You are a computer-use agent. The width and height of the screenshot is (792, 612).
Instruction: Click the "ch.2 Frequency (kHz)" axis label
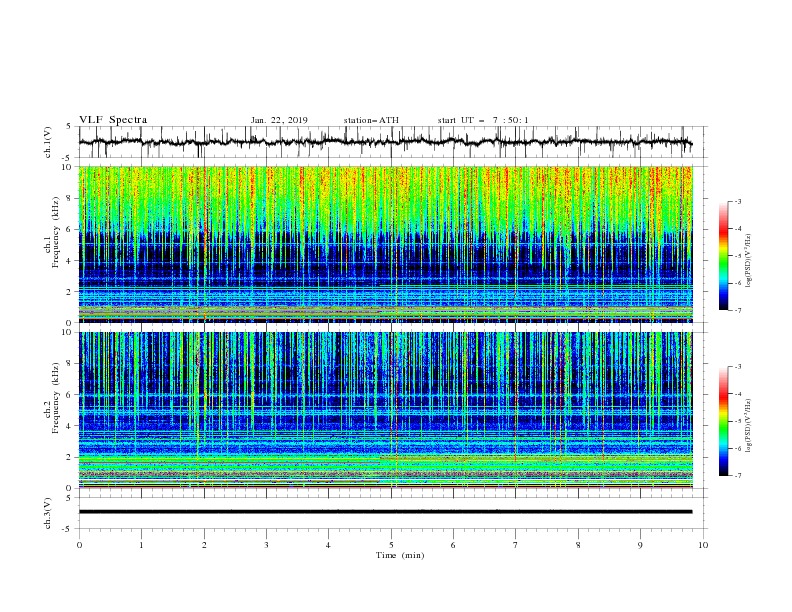pyautogui.click(x=52, y=398)
